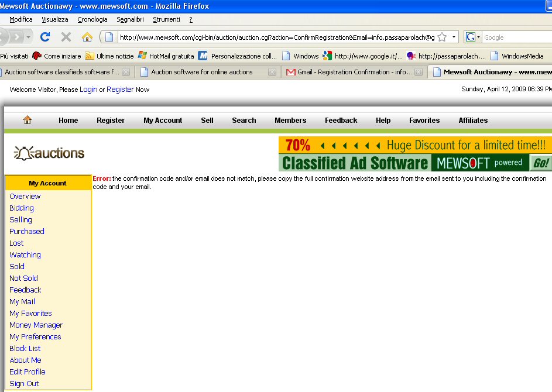The width and height of the screenshot is (552, 392).
Task: Open Home in site navigation
Action: click(68, 121)
